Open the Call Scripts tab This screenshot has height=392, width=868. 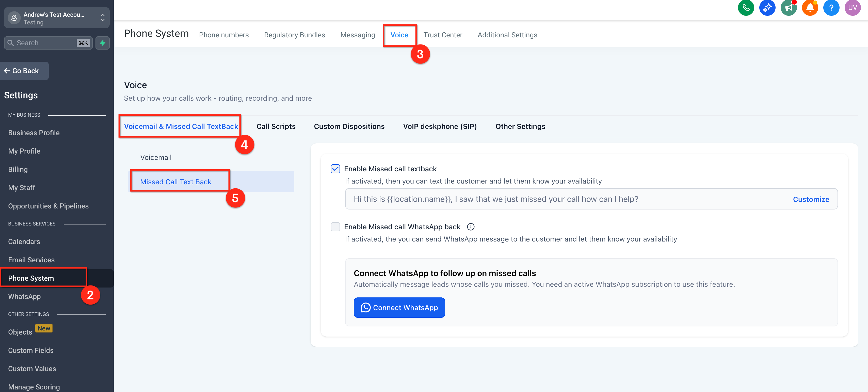tap(276, 126)
